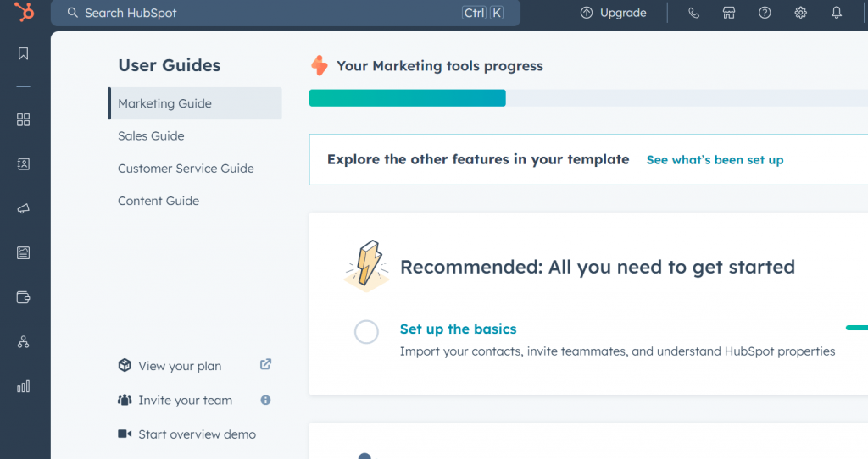Open the Help question mark icon
Viewport: 868px width, 459px height.
765,13
